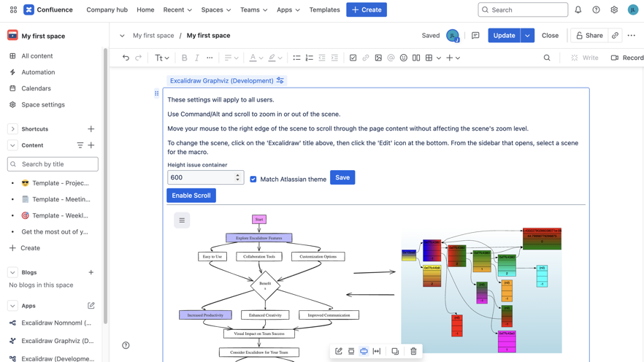Click the top Search box
The width and height of the screenshot is (644, 362).
click(x=523, y=9)
